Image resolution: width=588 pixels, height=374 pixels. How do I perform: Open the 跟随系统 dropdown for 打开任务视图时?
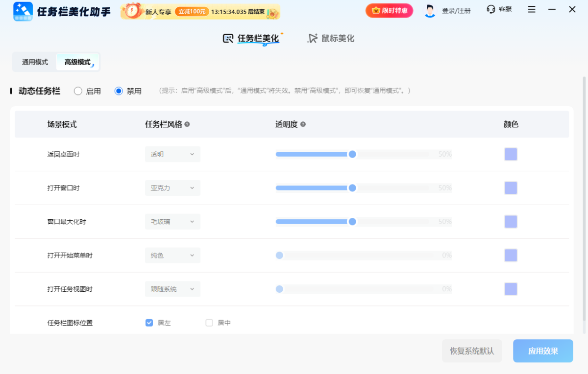pos(172,289)
